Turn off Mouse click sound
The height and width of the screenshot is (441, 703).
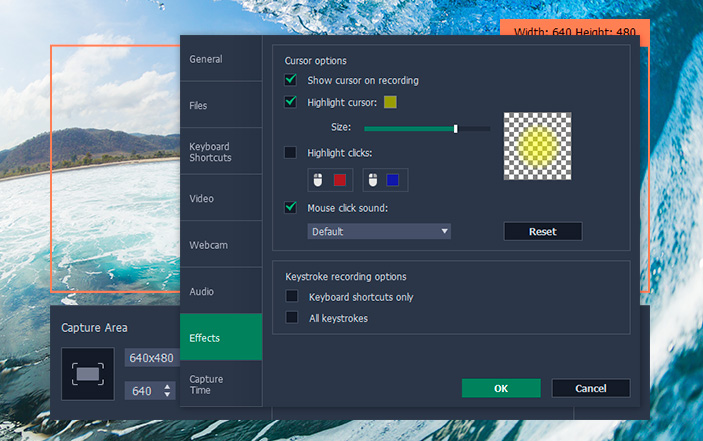pos(291,208)
